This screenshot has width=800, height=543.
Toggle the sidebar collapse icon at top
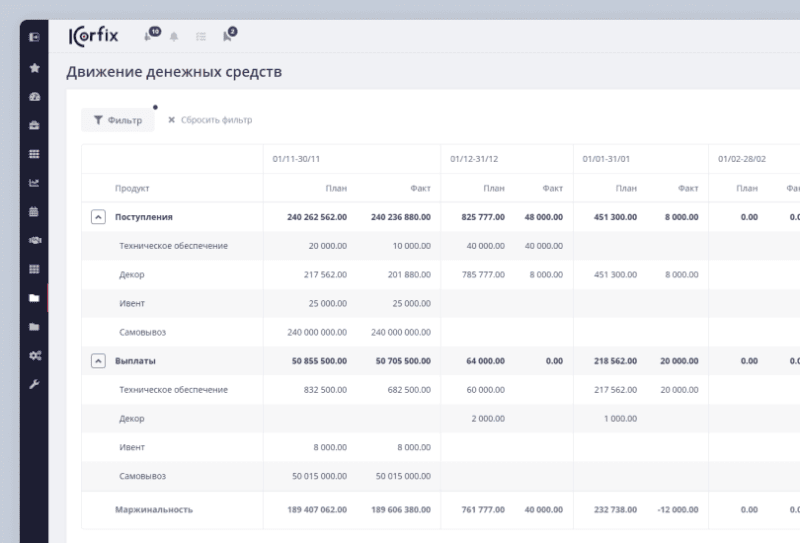[34, 37]
